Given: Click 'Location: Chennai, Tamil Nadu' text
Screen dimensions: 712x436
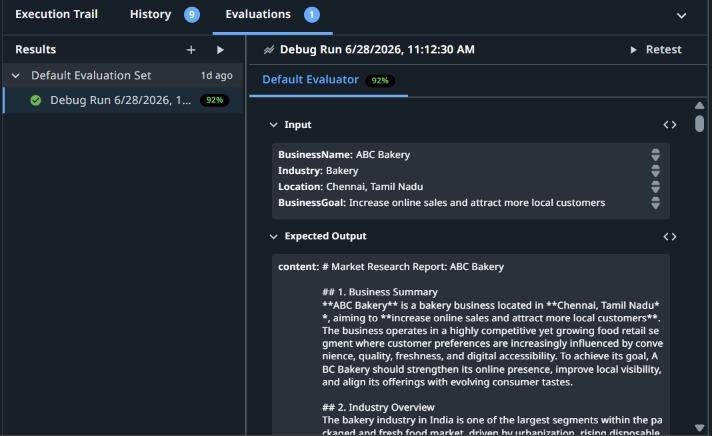Looking at the screenshot, I should [351, 187].
